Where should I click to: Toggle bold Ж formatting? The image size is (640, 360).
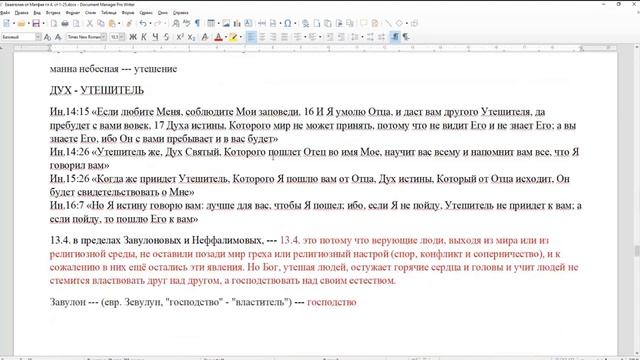click(133, 37)
